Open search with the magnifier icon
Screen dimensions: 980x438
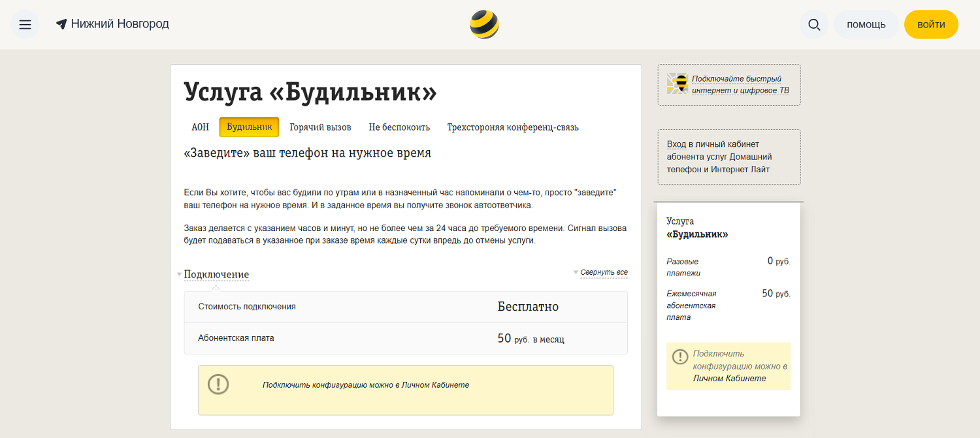(814, 25)
